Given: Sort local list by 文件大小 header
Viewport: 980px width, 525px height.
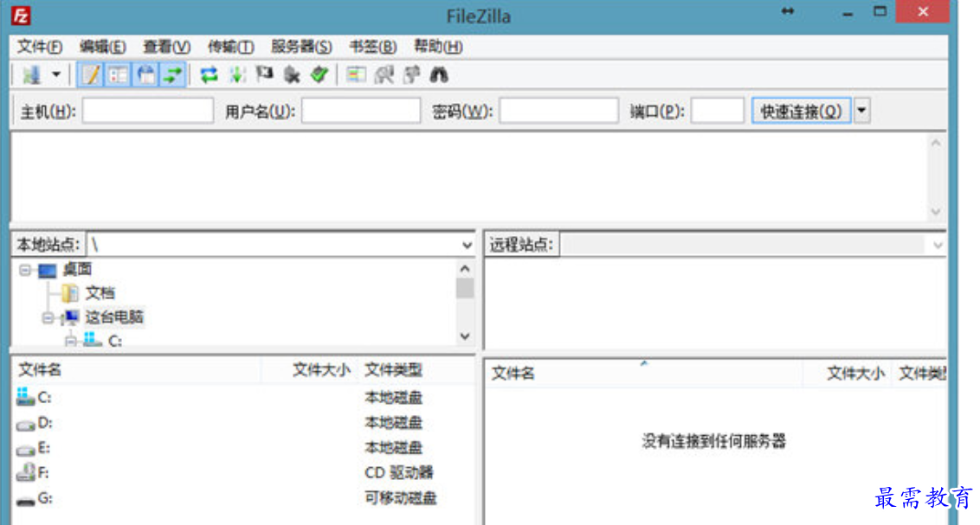Looking at the screenshot, I should 321,369.
